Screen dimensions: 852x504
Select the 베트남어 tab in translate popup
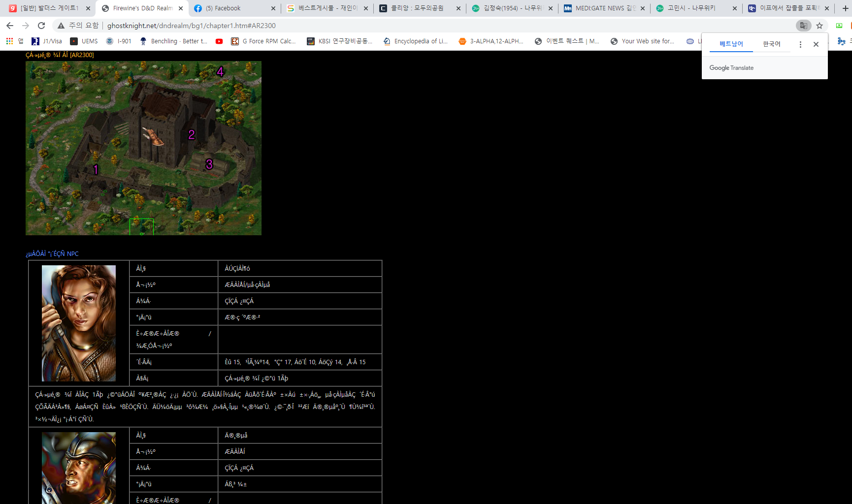click(731, 44)
